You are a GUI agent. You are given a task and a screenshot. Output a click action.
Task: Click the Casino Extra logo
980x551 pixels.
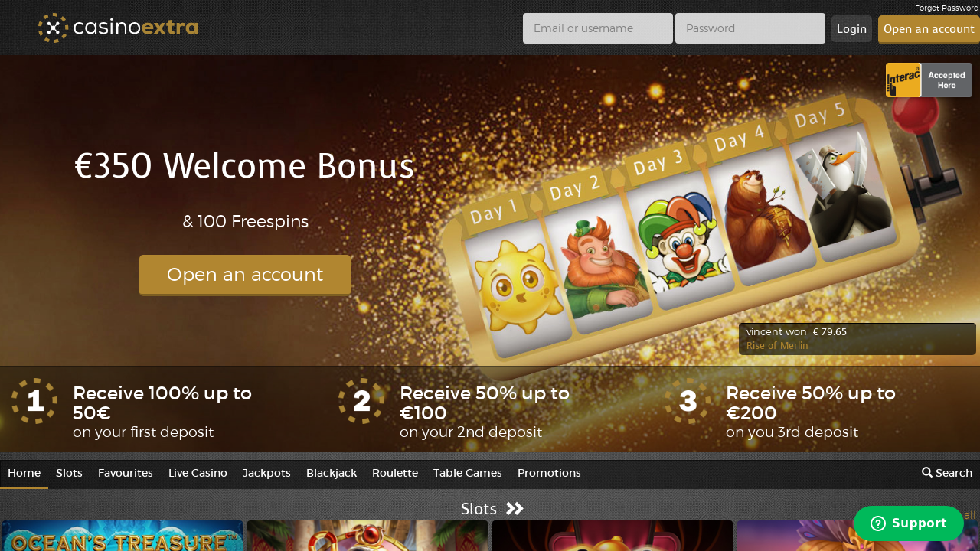pyautogui.click(x=118, y=28)
